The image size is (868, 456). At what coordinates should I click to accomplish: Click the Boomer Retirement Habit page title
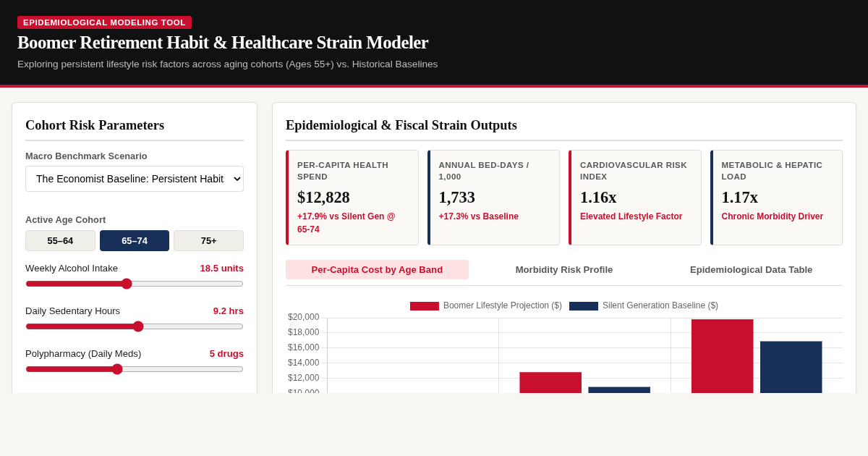tap(223, 43)
